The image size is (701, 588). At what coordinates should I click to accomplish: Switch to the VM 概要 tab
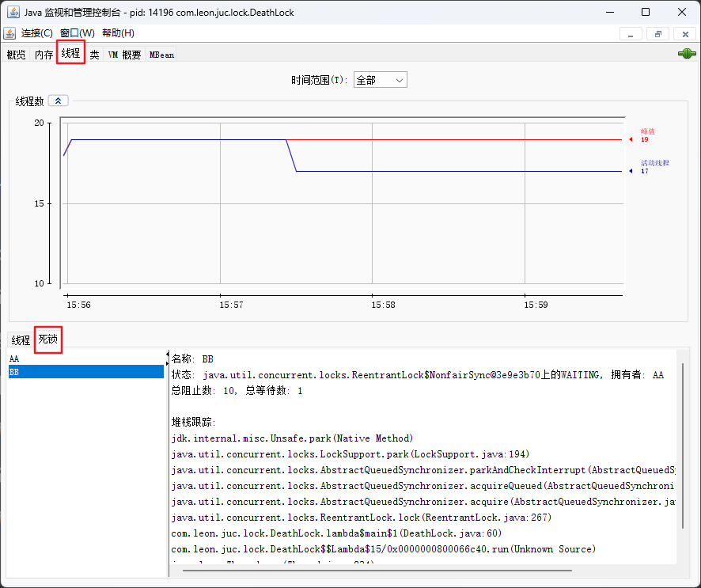click(124, 55)
